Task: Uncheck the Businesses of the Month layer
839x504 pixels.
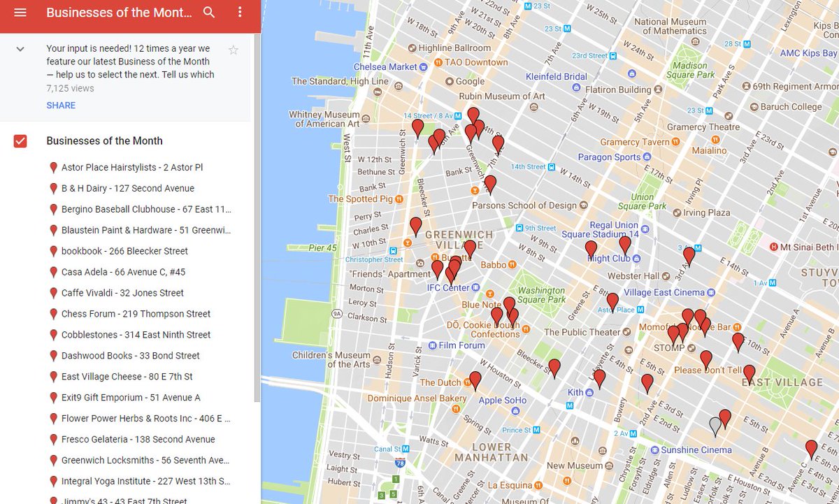Action: pos(20,141)
